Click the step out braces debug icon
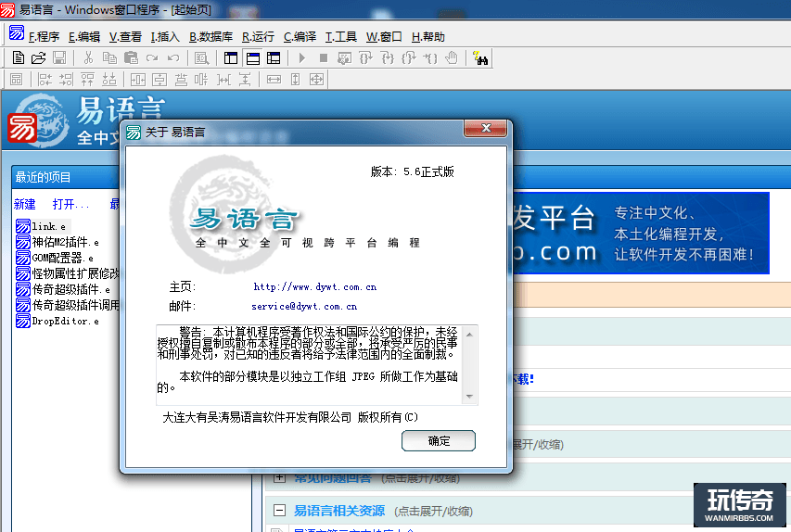Viewport: 791px width, 532px height. tap(409, 58)
